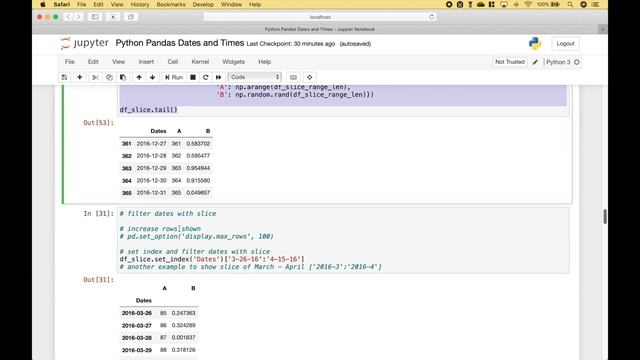Click the Out[31] output prompt
The height and width of the screenshot is (360, 640).
[x=98, y=280]
